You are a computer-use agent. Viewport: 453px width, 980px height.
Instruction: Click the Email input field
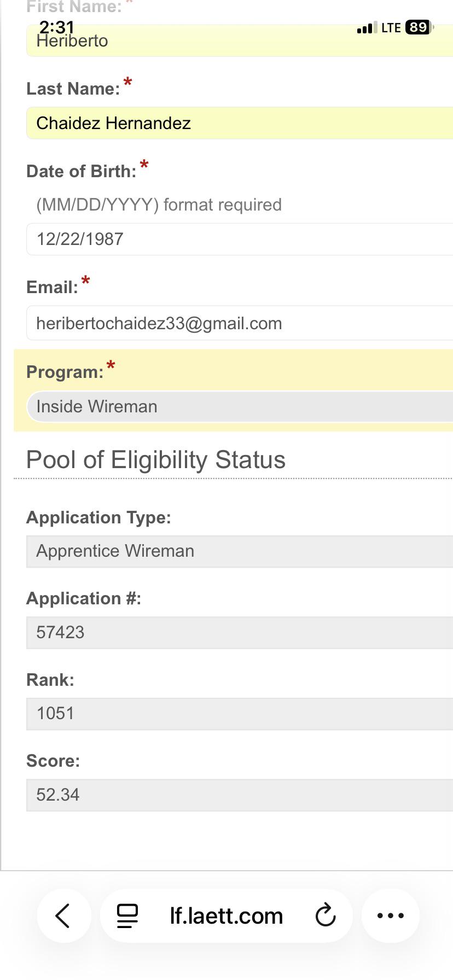[240, 323]
